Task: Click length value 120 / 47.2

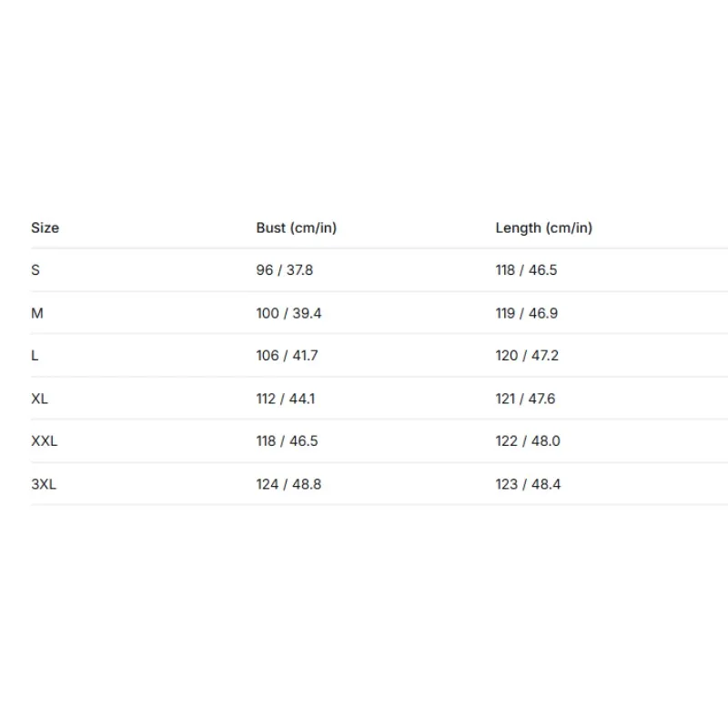Action: click(527, 355)
